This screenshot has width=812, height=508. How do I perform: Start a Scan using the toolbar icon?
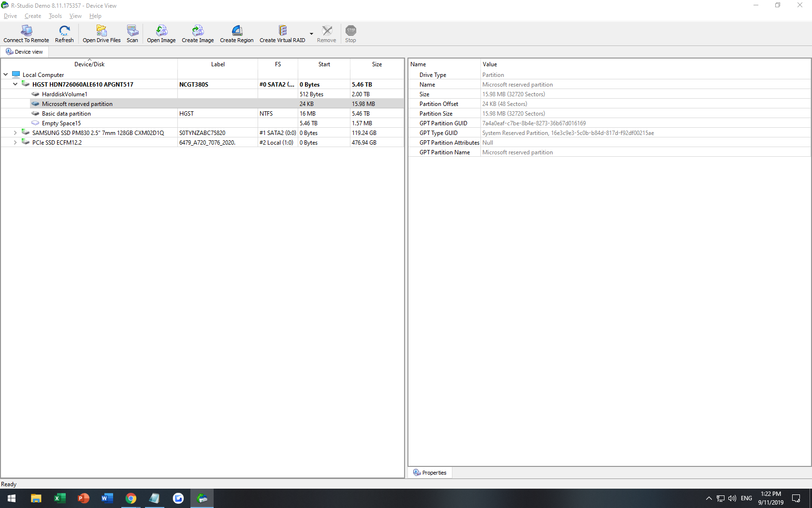[132, 34]
